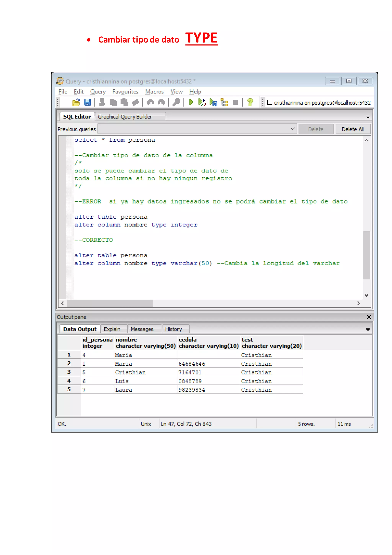
Task: Open the Macros menu
Action: click(x=154, y=92)
